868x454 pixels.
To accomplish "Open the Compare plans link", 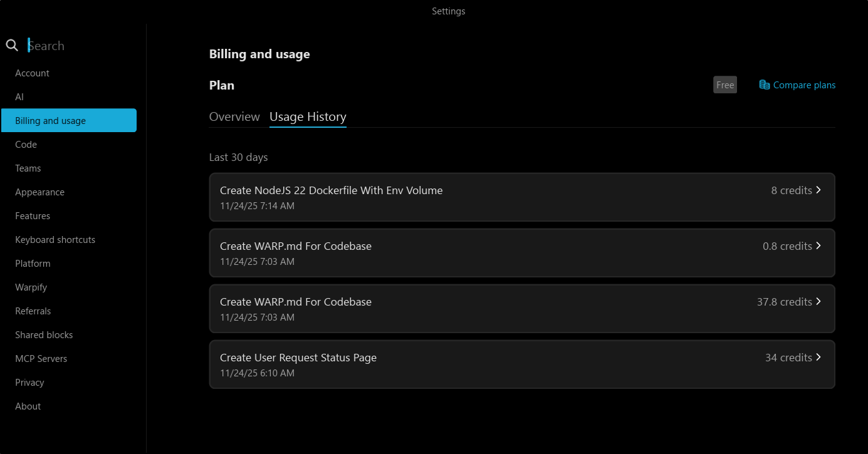I will point(804,85).
